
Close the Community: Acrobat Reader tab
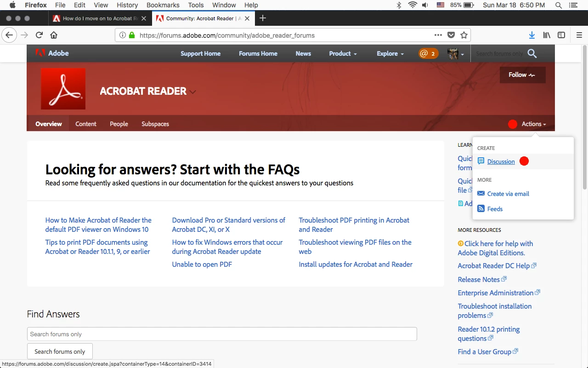pos(248,18)
